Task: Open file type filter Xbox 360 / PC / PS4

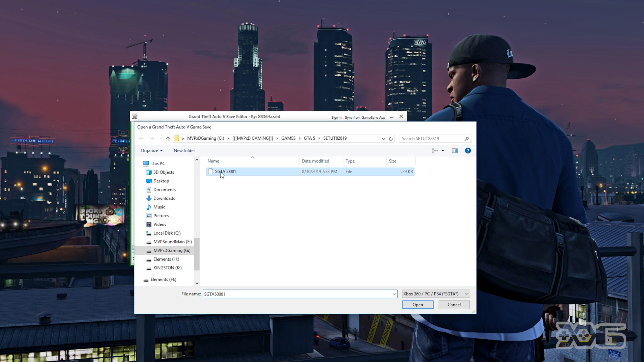Action: coord(436,294)
